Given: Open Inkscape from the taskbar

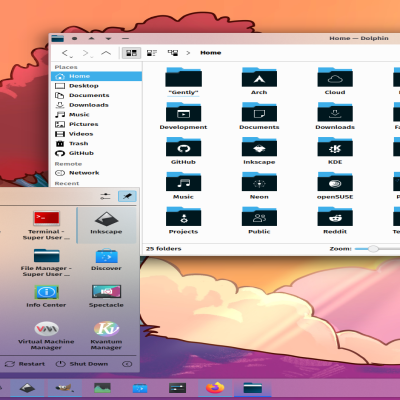Looking at the screenshot, I should pos(27,388).
